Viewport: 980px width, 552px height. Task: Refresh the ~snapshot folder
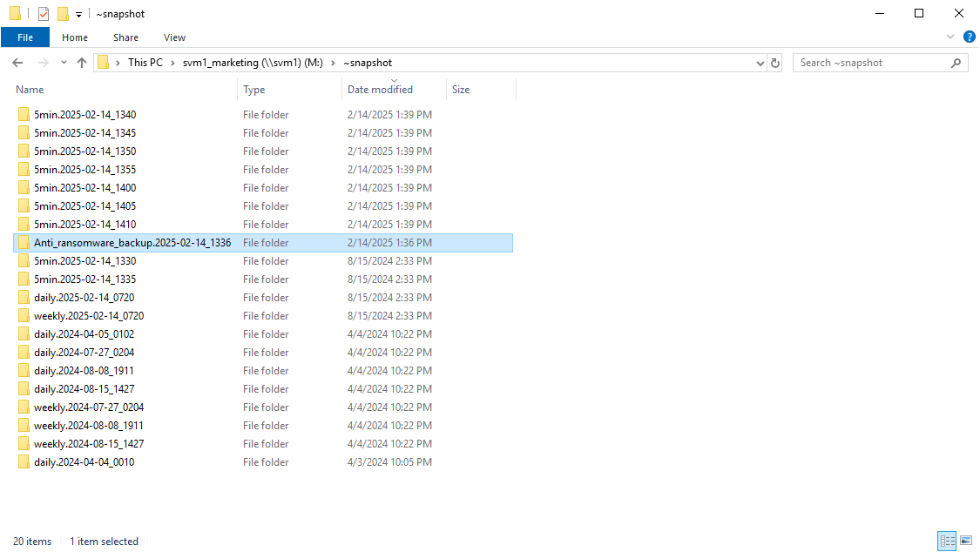(775, 63)
